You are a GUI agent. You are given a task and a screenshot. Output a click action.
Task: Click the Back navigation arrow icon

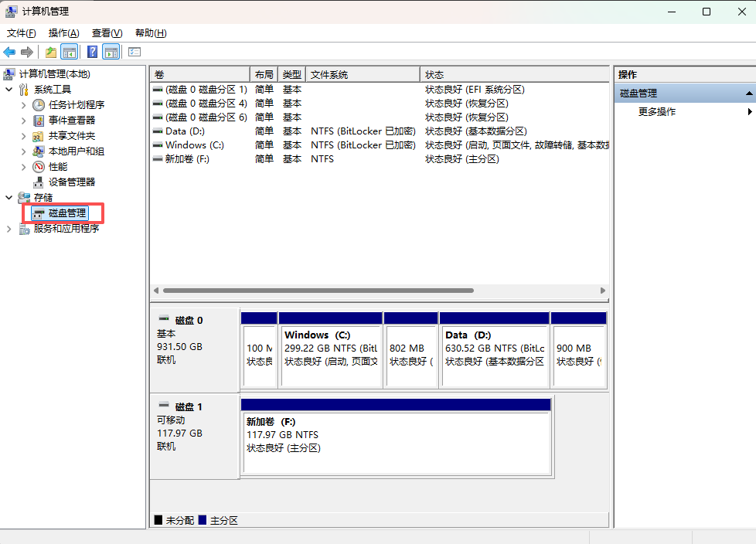click(x=9, y=52)
